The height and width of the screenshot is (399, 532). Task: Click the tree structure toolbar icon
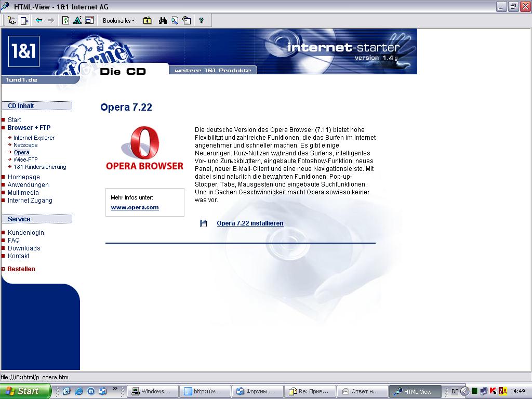[x=11, y=21]
